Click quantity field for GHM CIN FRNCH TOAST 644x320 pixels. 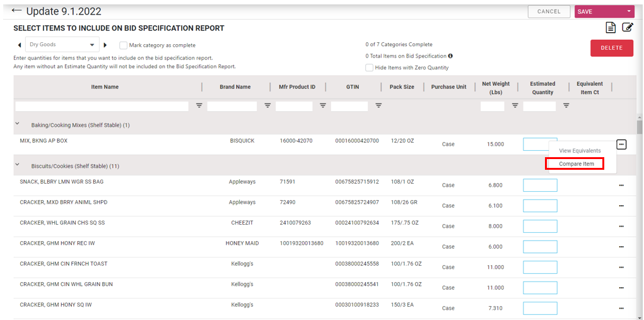[540, 268]
